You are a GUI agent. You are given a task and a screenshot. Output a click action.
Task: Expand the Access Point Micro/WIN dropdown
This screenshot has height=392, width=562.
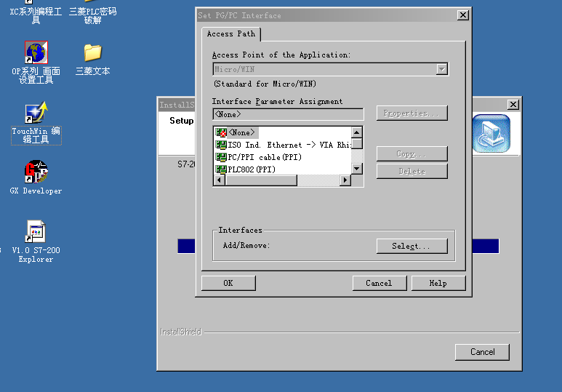point(441,69)
